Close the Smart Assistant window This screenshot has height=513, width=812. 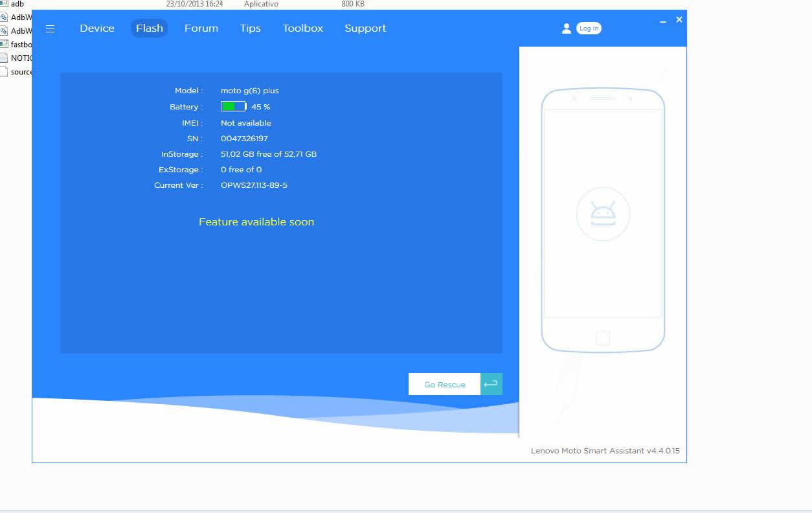[x=679, y=20]
